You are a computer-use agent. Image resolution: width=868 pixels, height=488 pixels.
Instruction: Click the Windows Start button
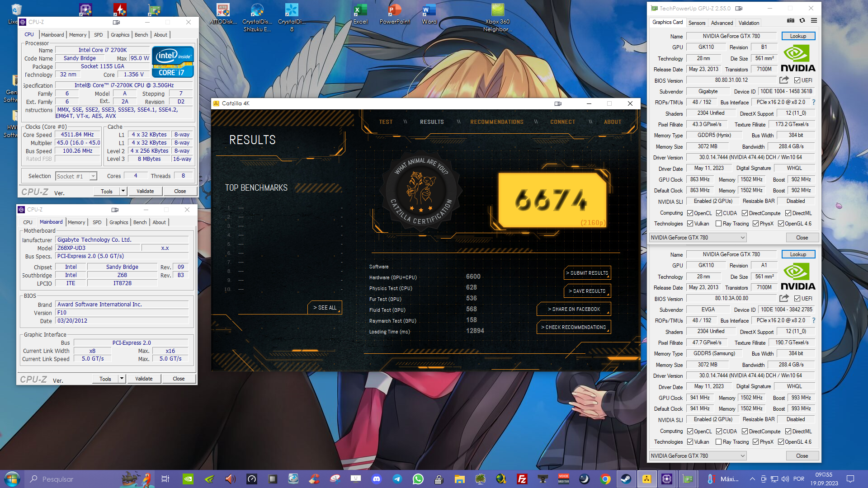click(x=12, y=479)
